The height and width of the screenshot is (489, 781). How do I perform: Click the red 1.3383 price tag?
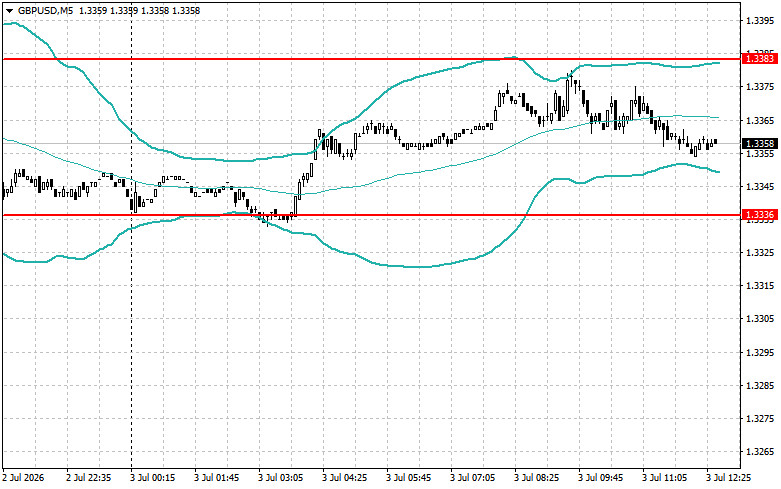[x=760, y=59]
